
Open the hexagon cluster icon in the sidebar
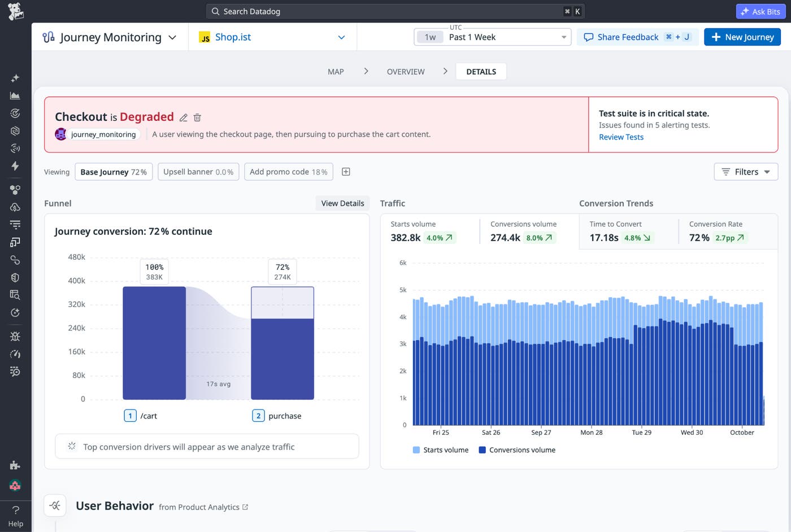tap(15, 190)
